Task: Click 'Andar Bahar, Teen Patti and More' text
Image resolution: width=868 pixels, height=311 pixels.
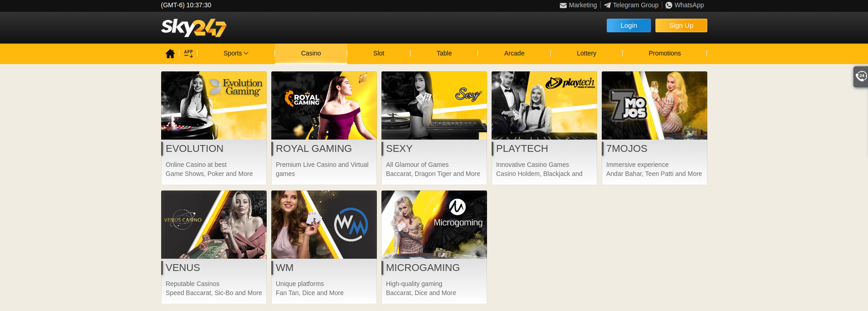Action: pyautogui.click(x=654, y=174)
